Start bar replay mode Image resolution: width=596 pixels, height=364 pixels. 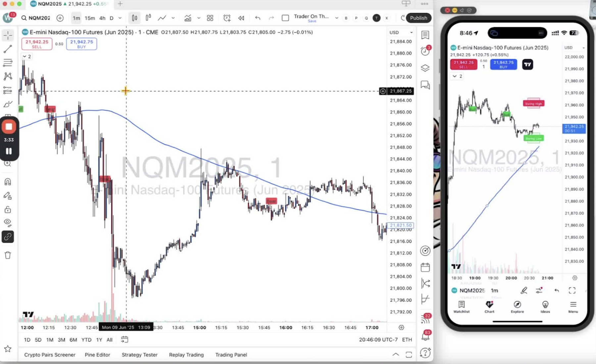tap(241, 18)
